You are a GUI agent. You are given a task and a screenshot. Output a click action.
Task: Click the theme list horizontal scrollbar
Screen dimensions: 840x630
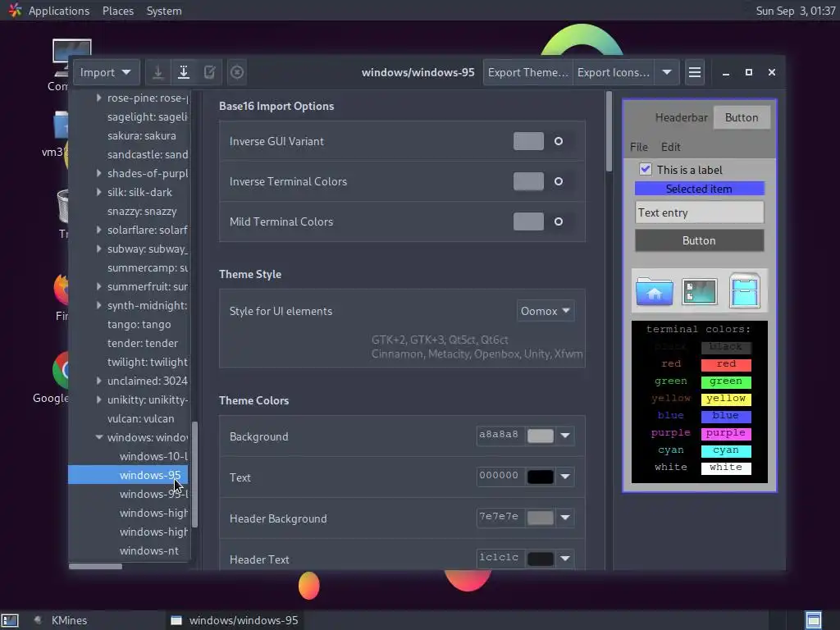pyautogui.click(x=96, y=566)
